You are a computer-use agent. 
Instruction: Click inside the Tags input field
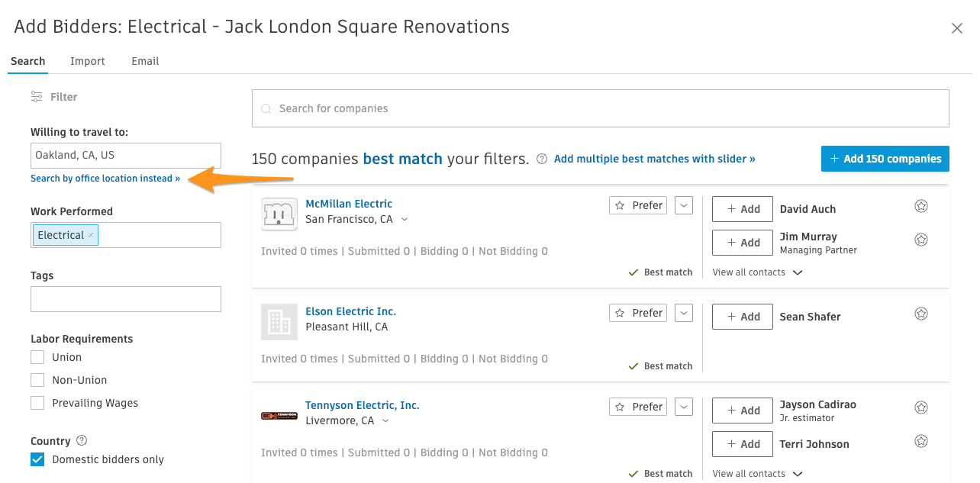pyautogui.click(x=125, y=298)
